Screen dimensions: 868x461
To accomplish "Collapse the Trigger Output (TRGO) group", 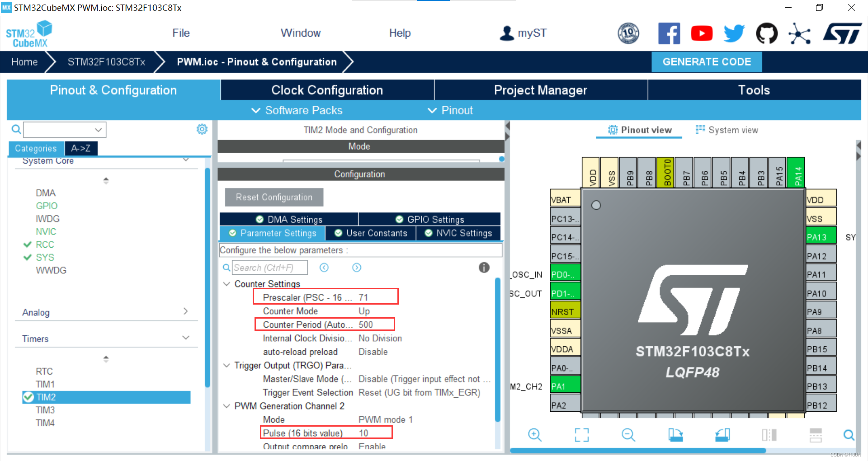I will click(226, 365).
